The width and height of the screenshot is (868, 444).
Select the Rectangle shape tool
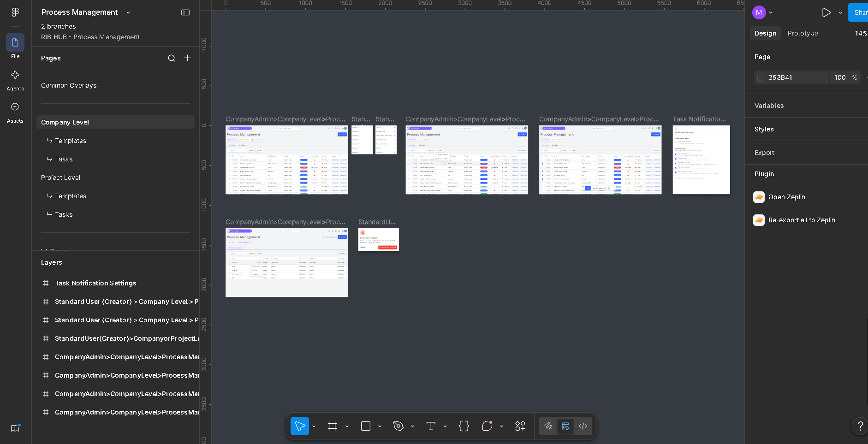tap(366, 426)
